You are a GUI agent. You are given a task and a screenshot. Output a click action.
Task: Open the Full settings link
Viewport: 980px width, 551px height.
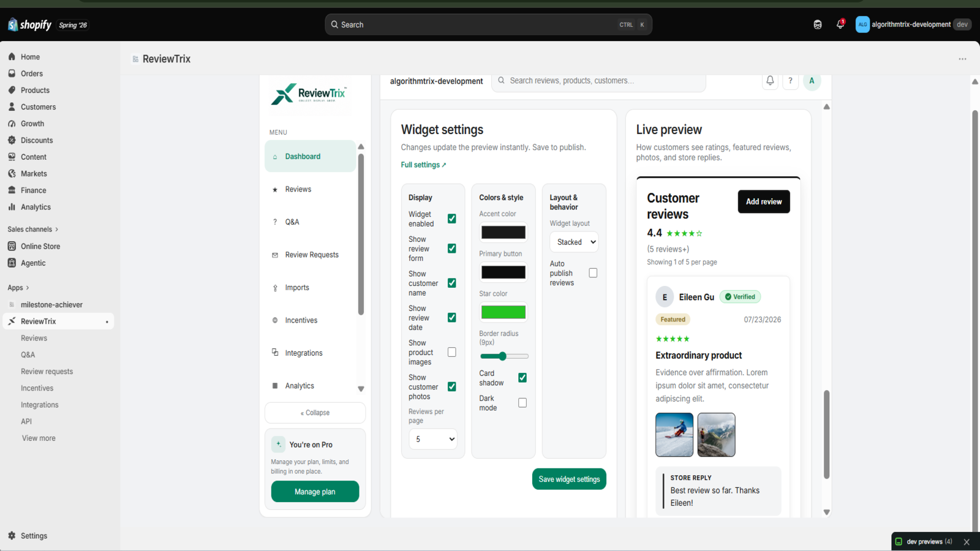pyautogui.click(x=423, y=165)
